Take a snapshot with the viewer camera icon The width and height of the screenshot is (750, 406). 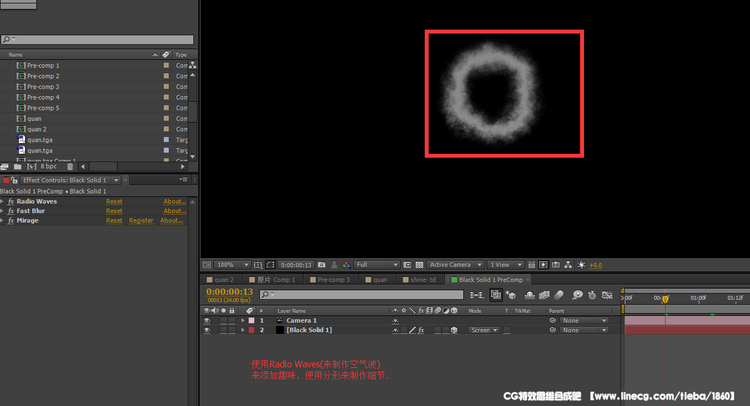[x=322, y=264]
